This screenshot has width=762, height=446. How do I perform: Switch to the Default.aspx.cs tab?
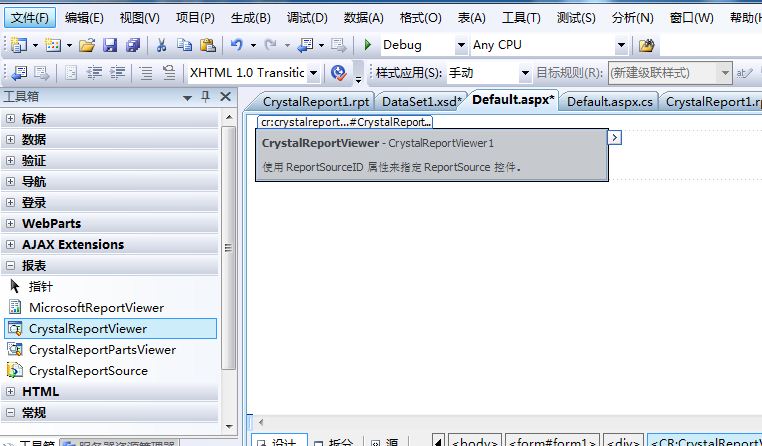click(x=609, y=102)
